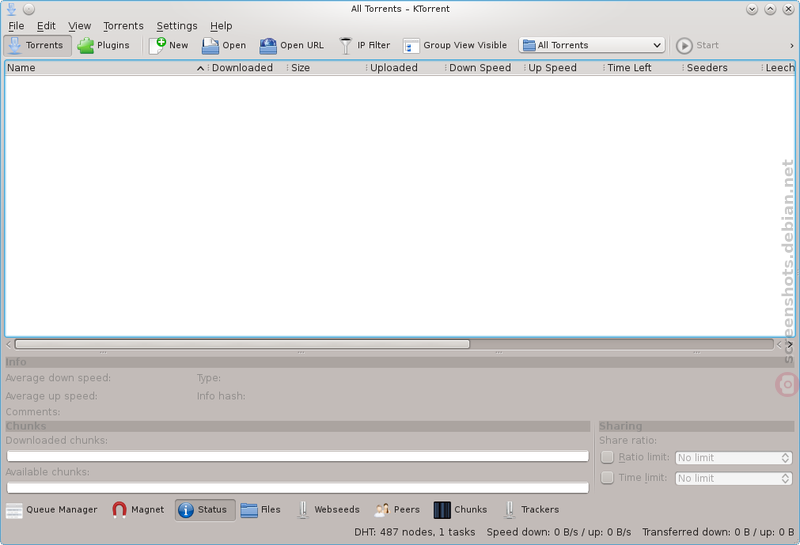
Task: Open the Peers tab
Action: tap(397, 510)
